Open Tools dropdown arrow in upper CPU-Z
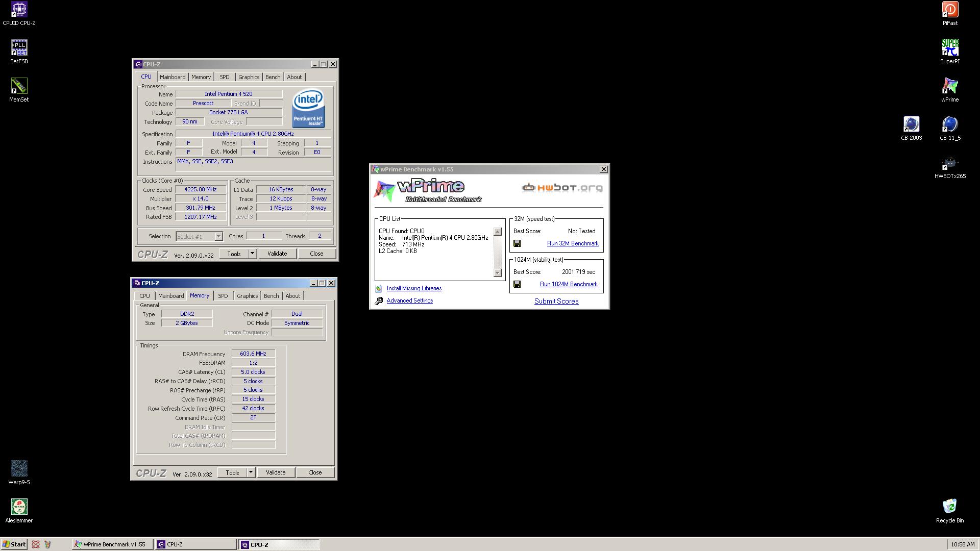The height and width of the screenshot is (551, 980). click(x=252, y=254)
